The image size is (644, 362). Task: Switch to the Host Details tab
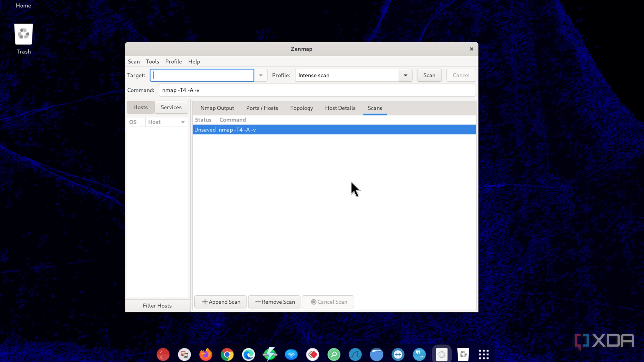click(x=340, y=108)
